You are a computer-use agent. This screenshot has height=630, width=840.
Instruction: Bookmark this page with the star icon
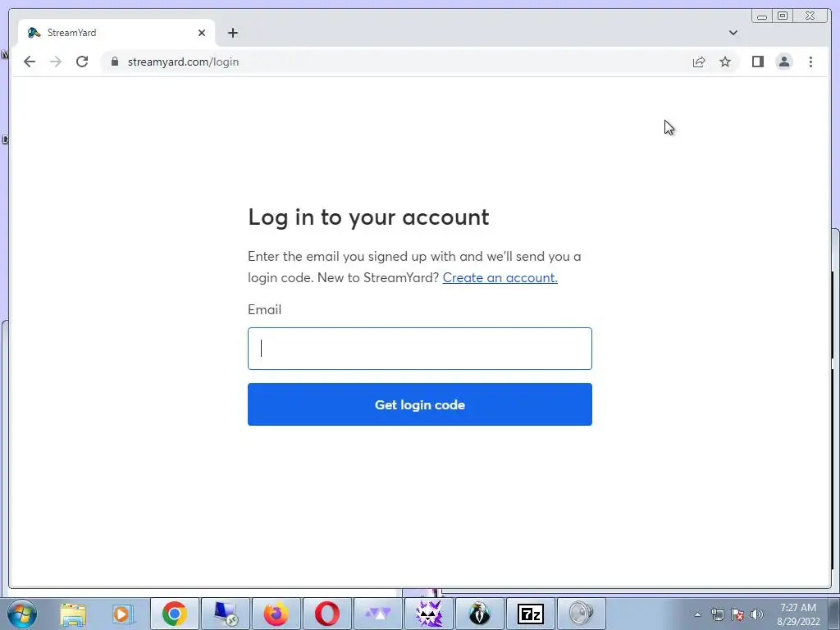pos(725,62)
